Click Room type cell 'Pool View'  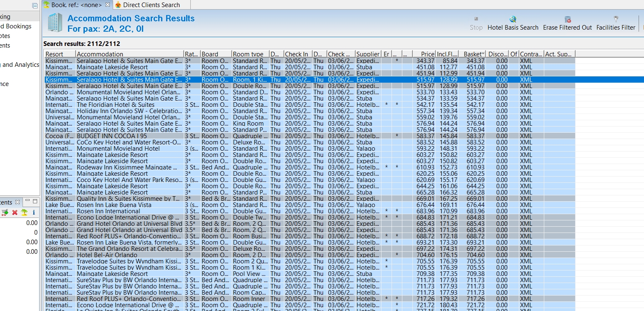(250, 273)
